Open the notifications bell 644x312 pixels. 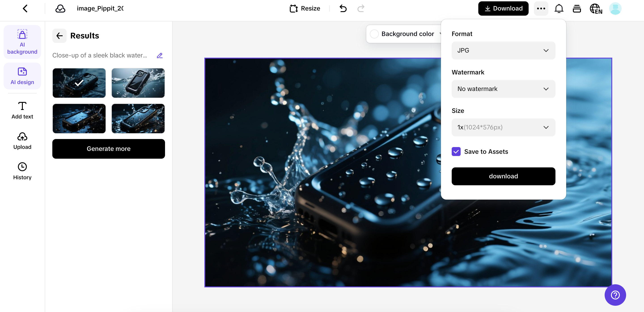click(559, 8)
